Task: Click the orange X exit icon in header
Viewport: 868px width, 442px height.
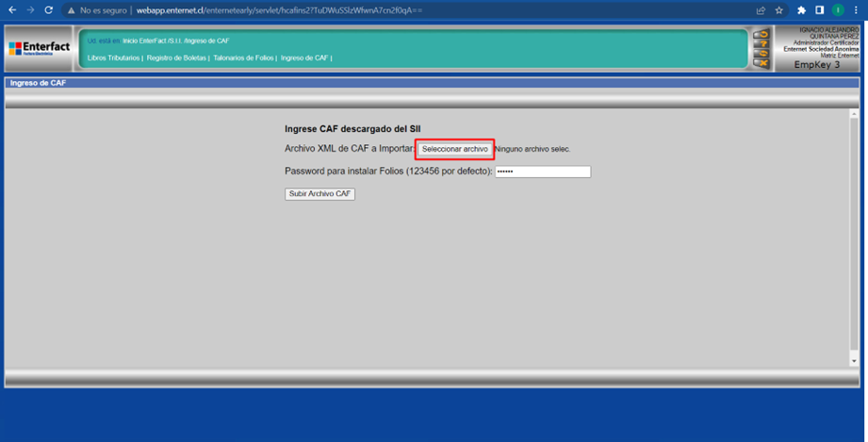Action: pyautogui.click(x=761, y=64)
